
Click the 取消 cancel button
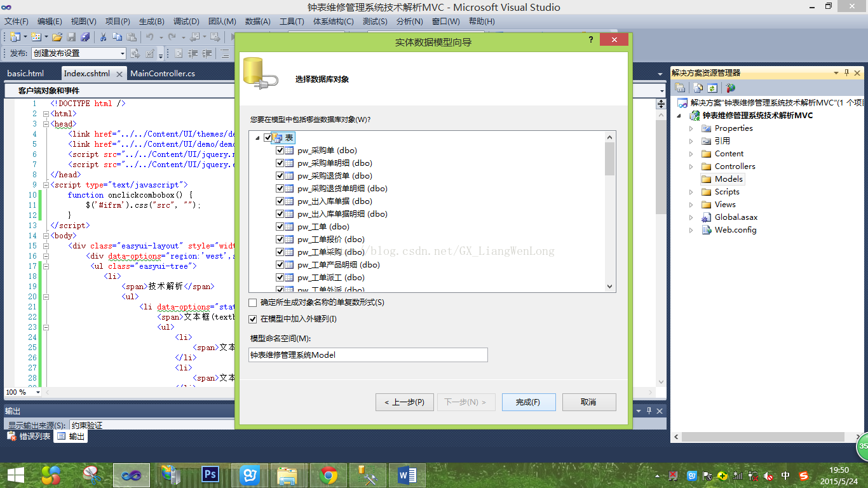(588, 402)
